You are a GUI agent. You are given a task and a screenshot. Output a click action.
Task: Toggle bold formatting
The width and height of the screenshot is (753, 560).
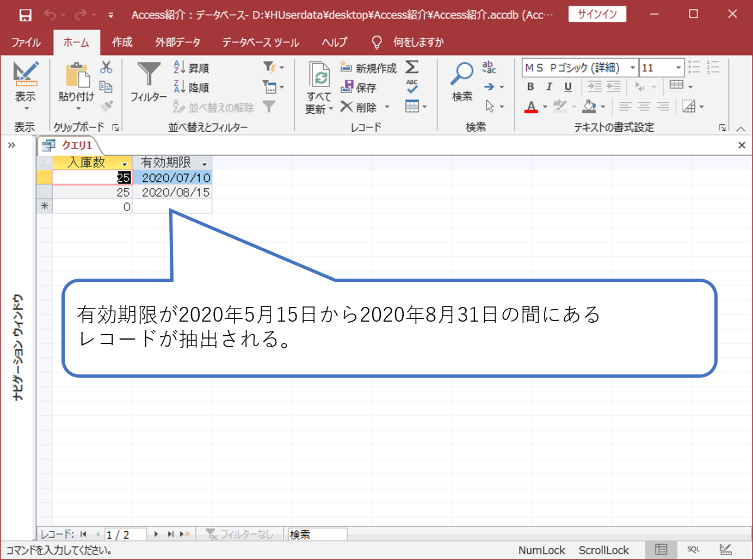530,87
